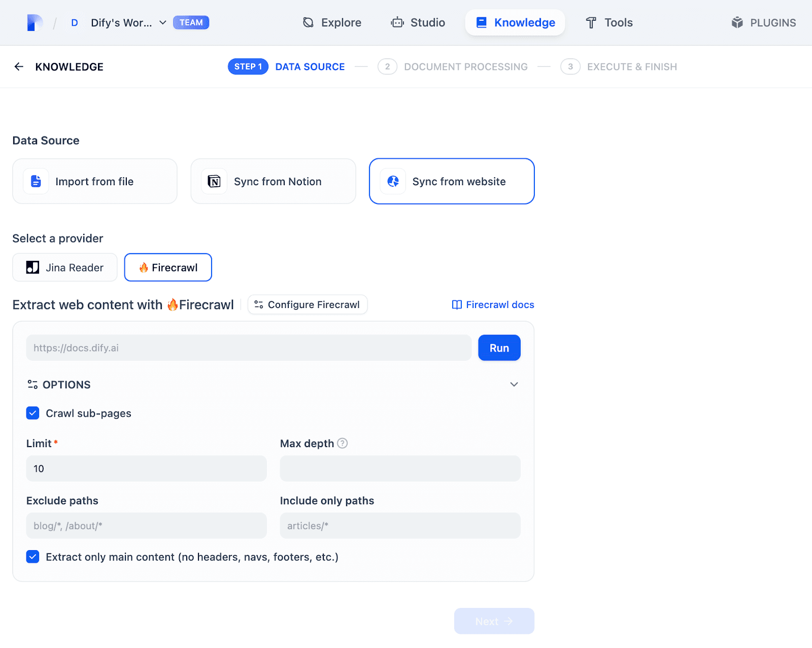Go to the Tools tab
Viewport: 812px width, 648px height.
pos(609,23)
